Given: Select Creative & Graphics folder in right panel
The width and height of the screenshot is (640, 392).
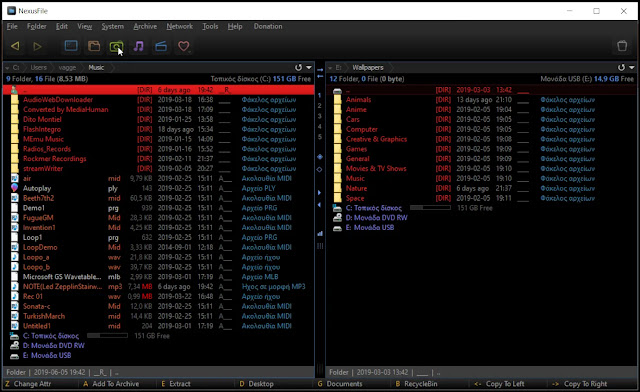Looking at the screenshot, I should [x=482, y=139].
